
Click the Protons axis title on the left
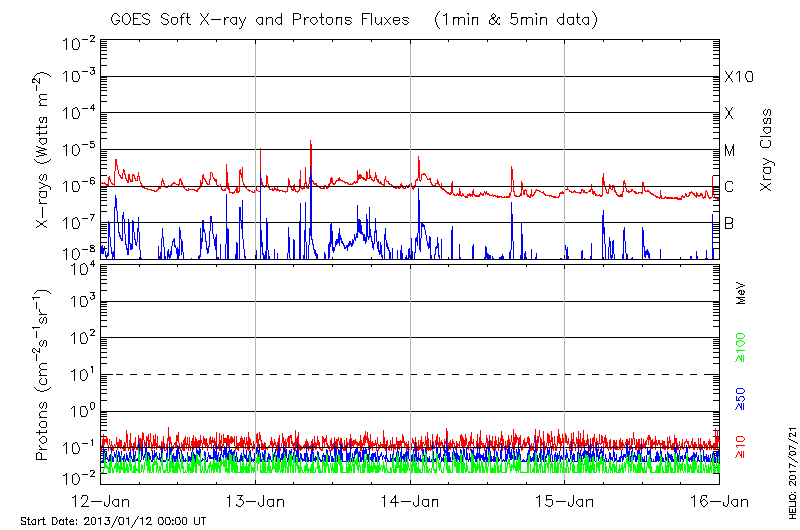44,375
